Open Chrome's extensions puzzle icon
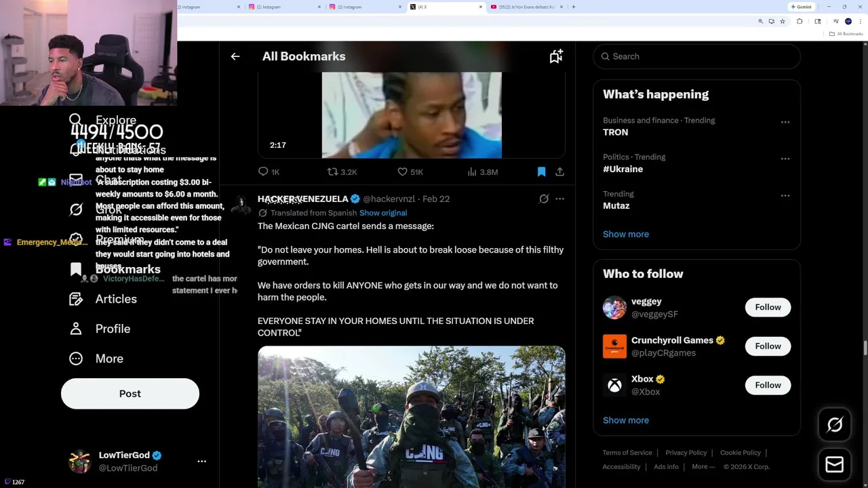 pyautogui.click(x=800, y=21)
